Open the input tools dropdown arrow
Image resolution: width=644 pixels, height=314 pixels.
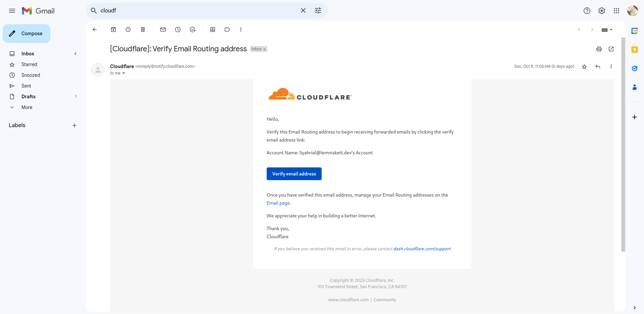pyautogui.click(x=611, y=30)
